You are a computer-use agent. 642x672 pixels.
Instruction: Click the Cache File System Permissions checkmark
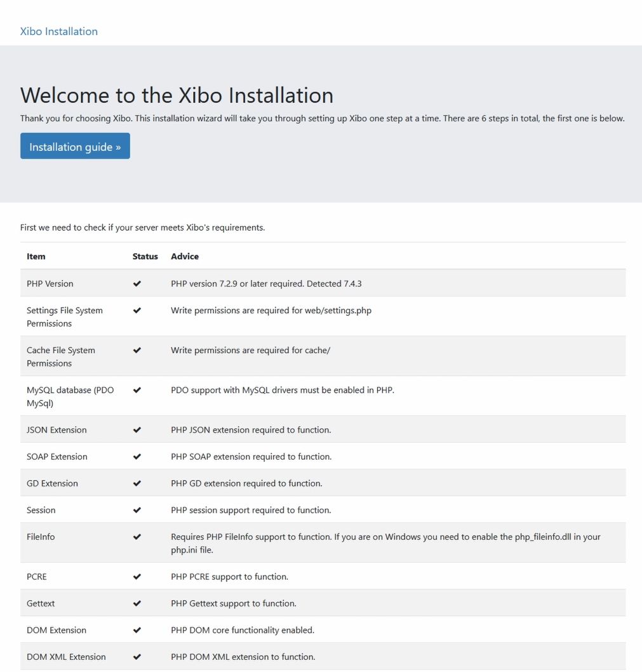point(137,350)
